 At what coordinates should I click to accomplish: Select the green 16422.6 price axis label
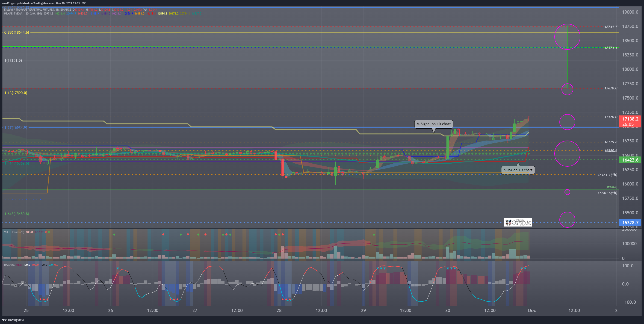pos(630,160)
